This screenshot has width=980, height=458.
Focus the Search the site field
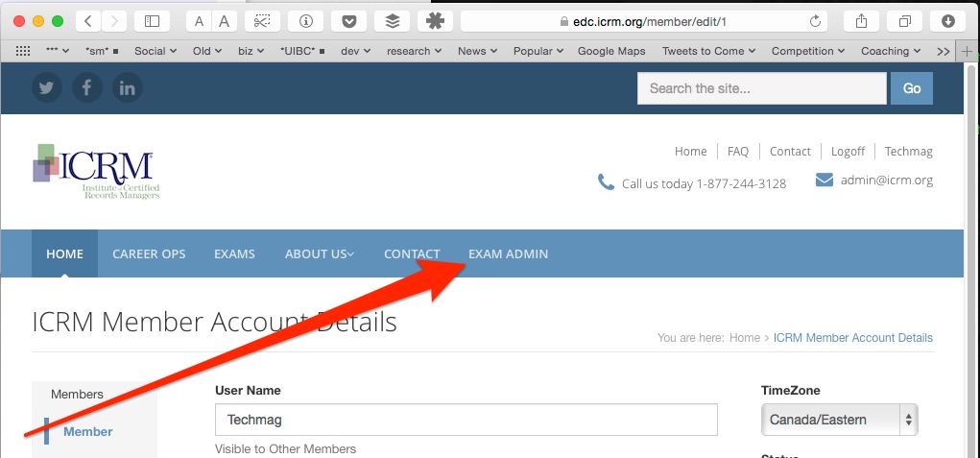click(x=762, y=88)
